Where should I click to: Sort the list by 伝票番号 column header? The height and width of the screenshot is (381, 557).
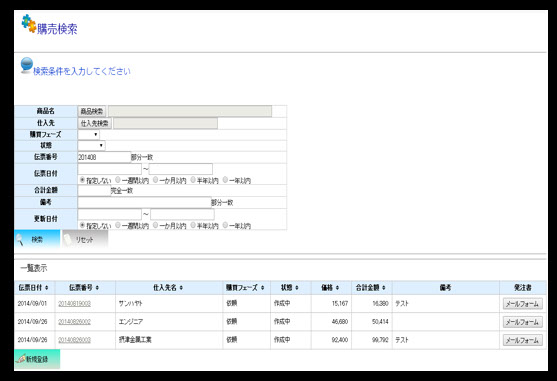pos(85,288)
